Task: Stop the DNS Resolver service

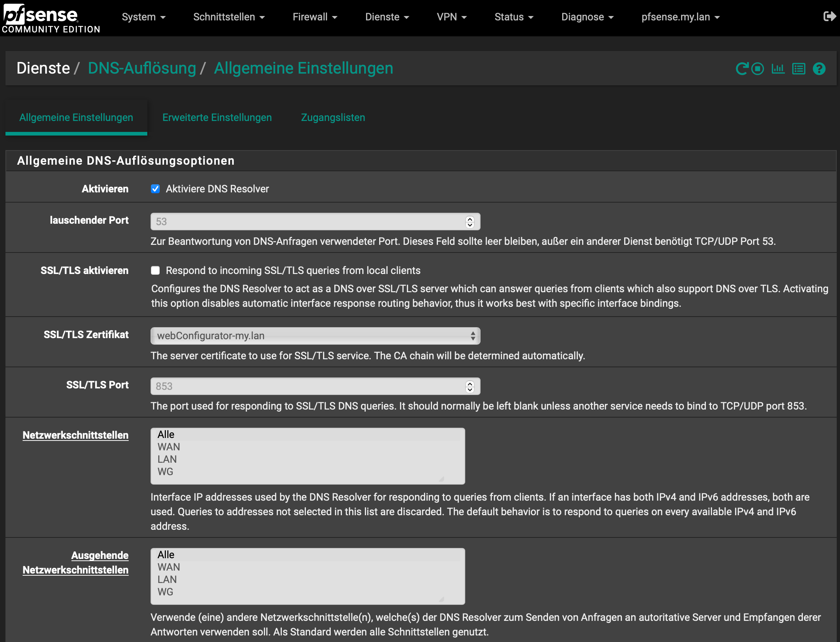Action: [x=757, y=69]
